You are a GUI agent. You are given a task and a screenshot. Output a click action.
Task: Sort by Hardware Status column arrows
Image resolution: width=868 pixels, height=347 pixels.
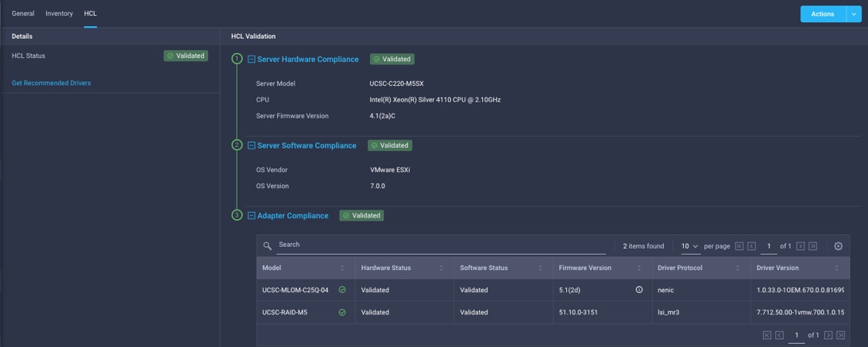(442, 268)
